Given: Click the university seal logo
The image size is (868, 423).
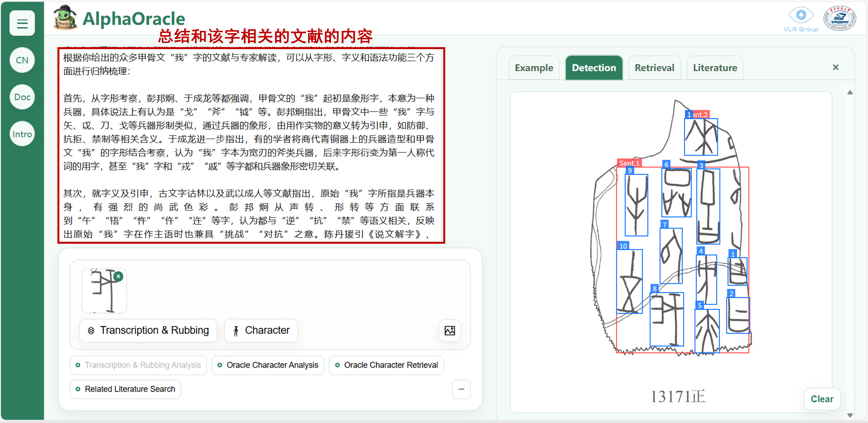Looking at the screenshot, I should 839,19.
